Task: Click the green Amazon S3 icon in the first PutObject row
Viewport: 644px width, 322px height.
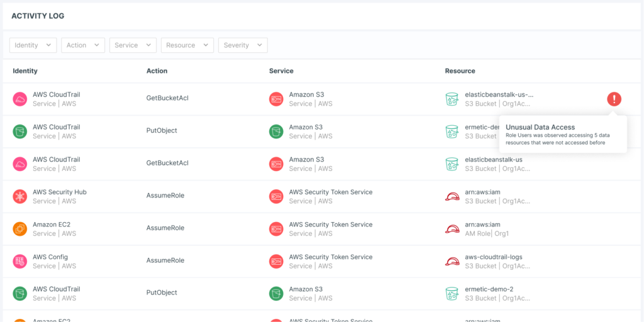Action: 277,131
